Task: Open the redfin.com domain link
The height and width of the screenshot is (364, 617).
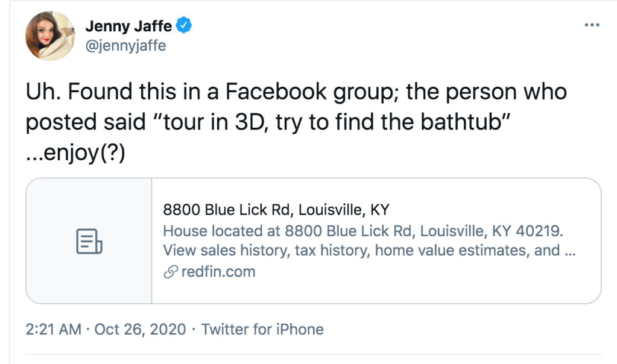Action: [x=218, y=272]
